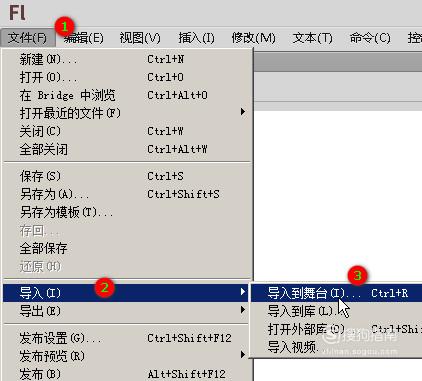
Task: Select 在 Bridge 中浏览
Action: (127, 95)
